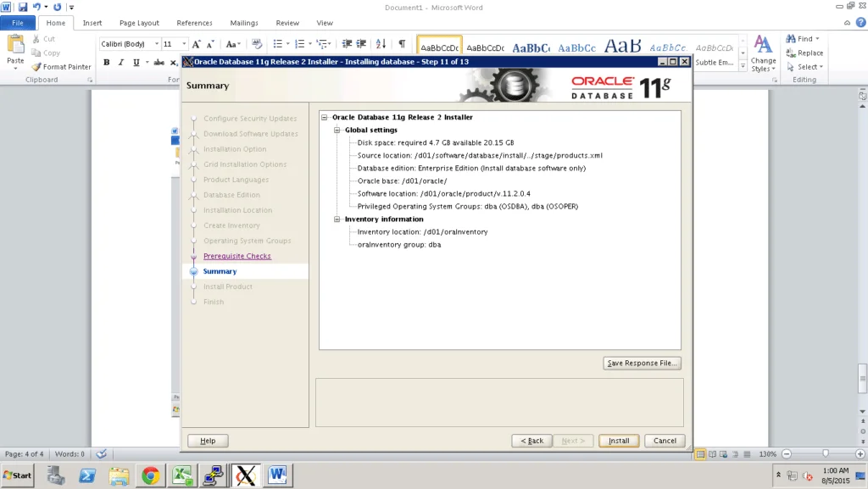868x489 pixels.
Task: Click the Copy icon in Clipboard group
Action: (x=36, y=53)
